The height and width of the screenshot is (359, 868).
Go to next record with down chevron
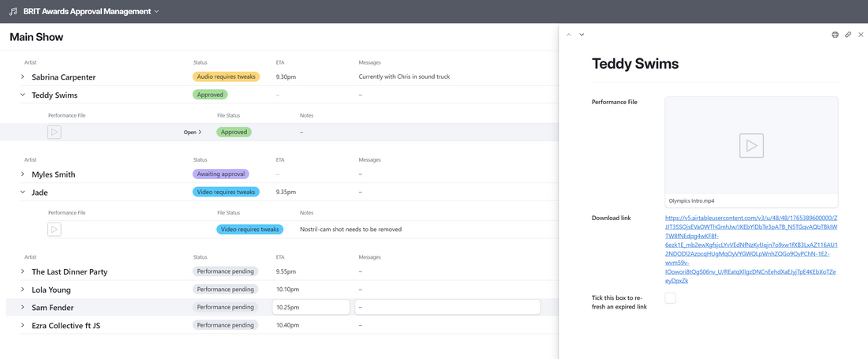click(x=582, y=35)
